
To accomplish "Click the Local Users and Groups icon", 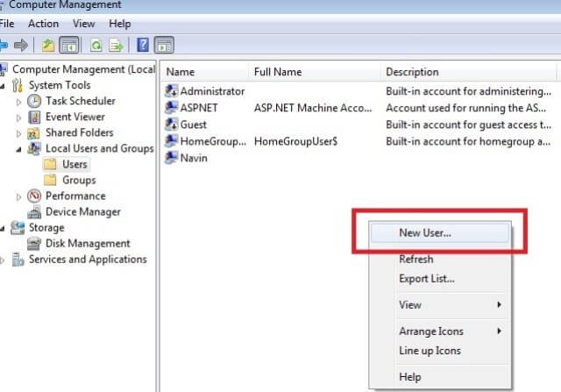I will tap(34, 148).
